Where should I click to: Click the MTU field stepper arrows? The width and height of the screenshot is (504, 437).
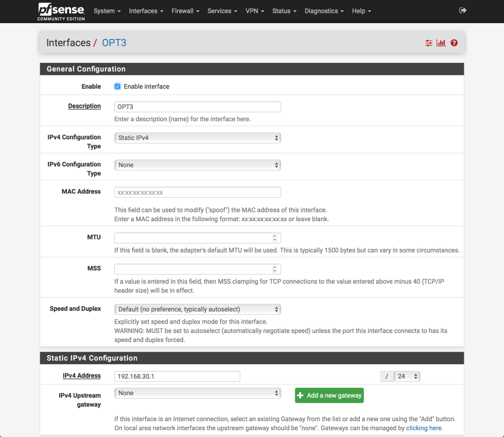click(275, 238)
